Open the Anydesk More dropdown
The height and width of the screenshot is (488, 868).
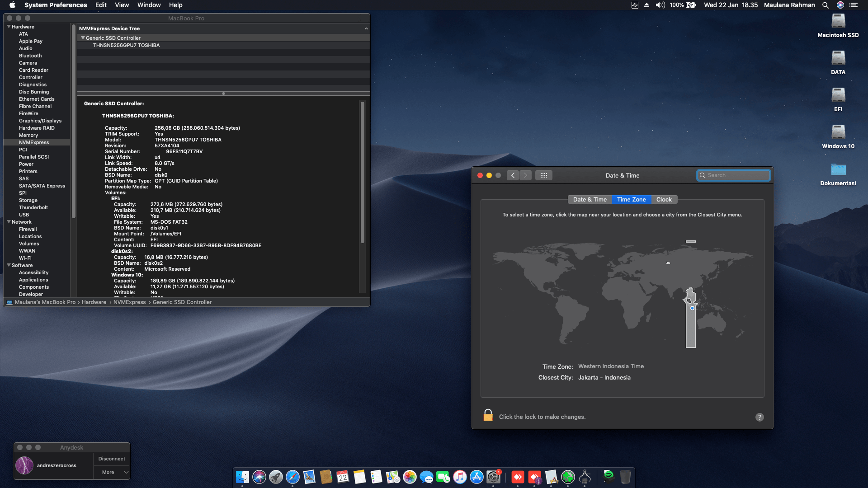[112, 472]
